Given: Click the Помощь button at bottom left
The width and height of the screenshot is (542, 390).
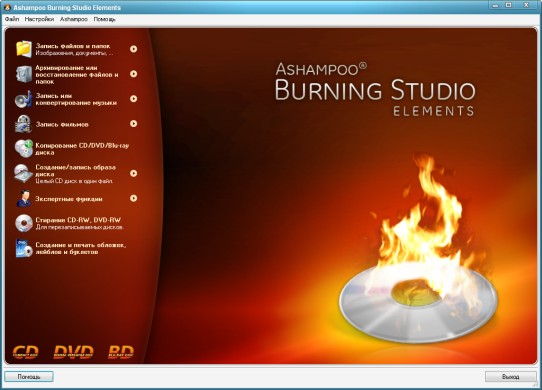Looking at the screenshot, I should 29,377.
